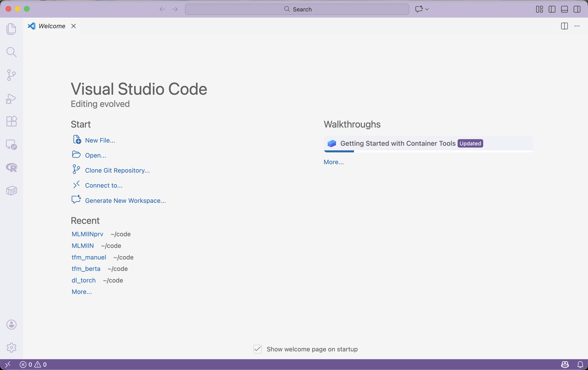Toggle the primary side bar visibility
Image resolution: width=588 pixels, height=370 pixels.
552,9
